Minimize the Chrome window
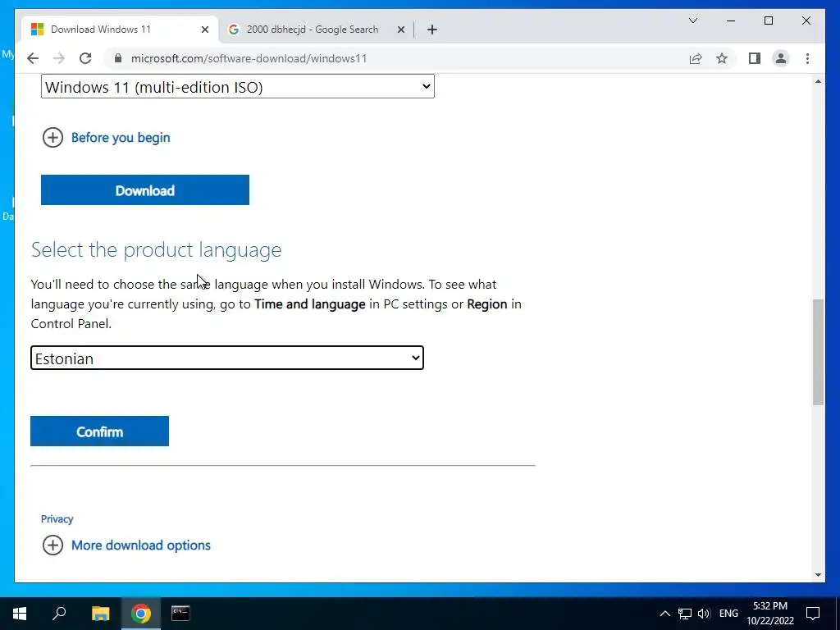The image size is (840, 630). (x=731, y=21)
